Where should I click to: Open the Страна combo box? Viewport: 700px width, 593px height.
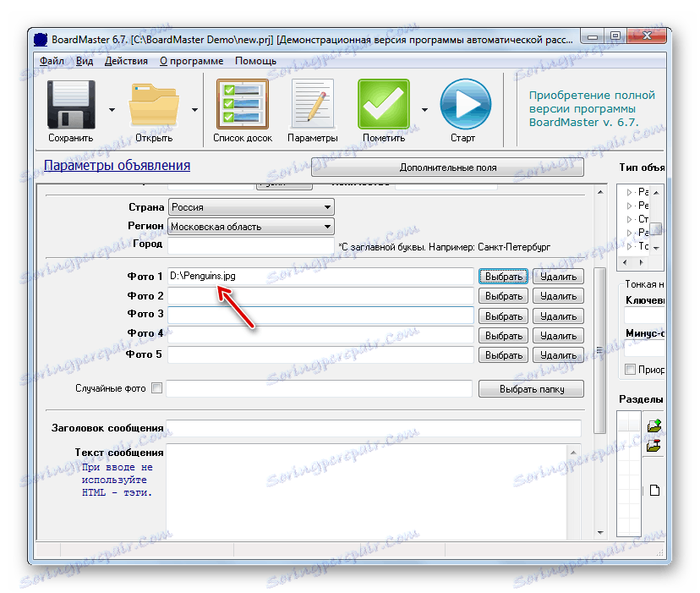251,207
